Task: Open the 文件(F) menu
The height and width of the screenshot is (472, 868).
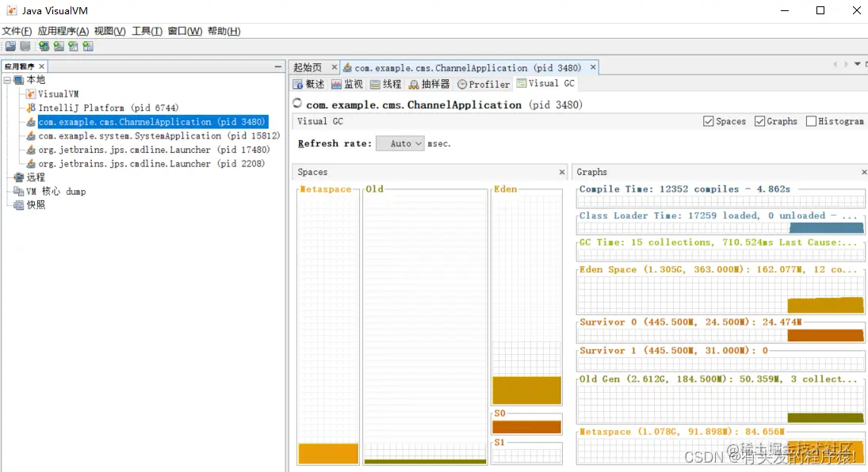Action: point(17,31)
